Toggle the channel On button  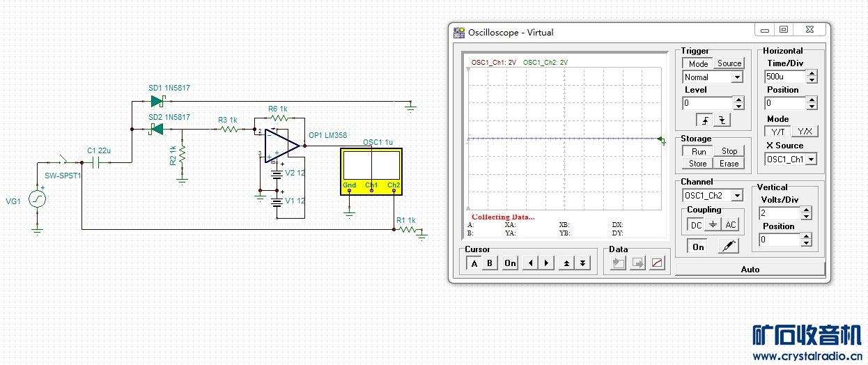(x=698, y=247)
